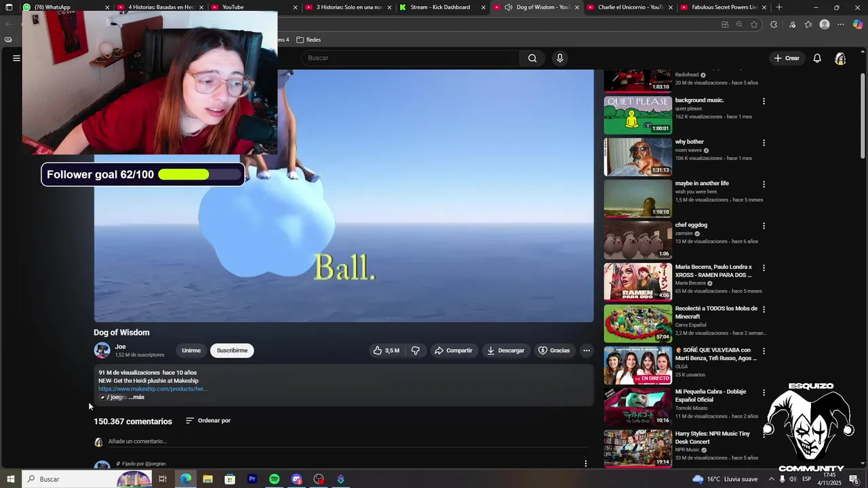Screen dimensions: 868x488
Task: Add page to favorites with star icon
Action: [x=753, y=24]
